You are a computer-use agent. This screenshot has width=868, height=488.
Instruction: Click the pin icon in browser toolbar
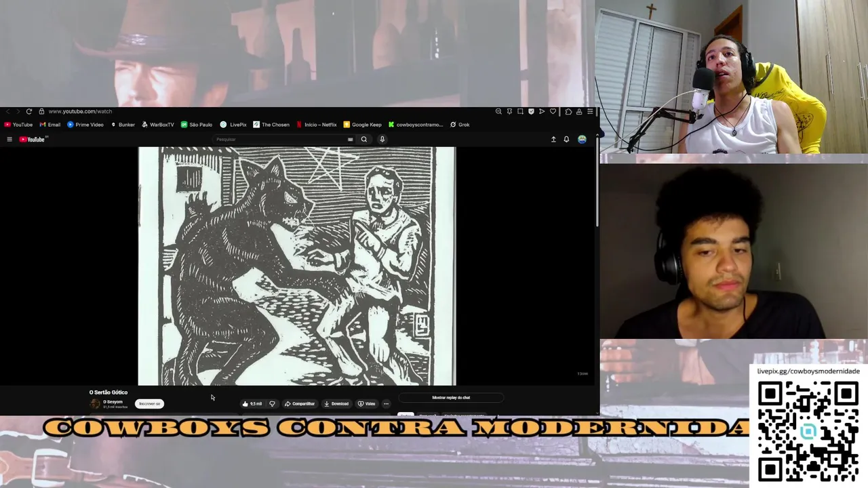pos(509,111)
